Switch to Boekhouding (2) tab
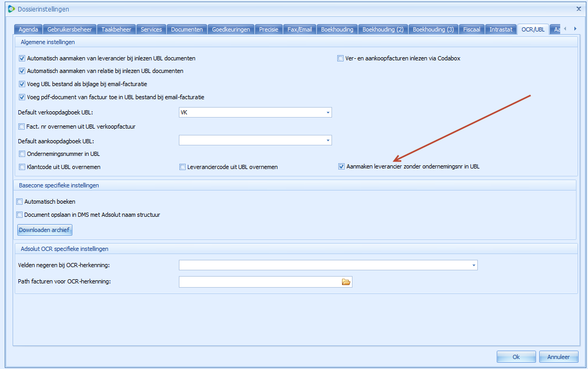 point(383,29)
